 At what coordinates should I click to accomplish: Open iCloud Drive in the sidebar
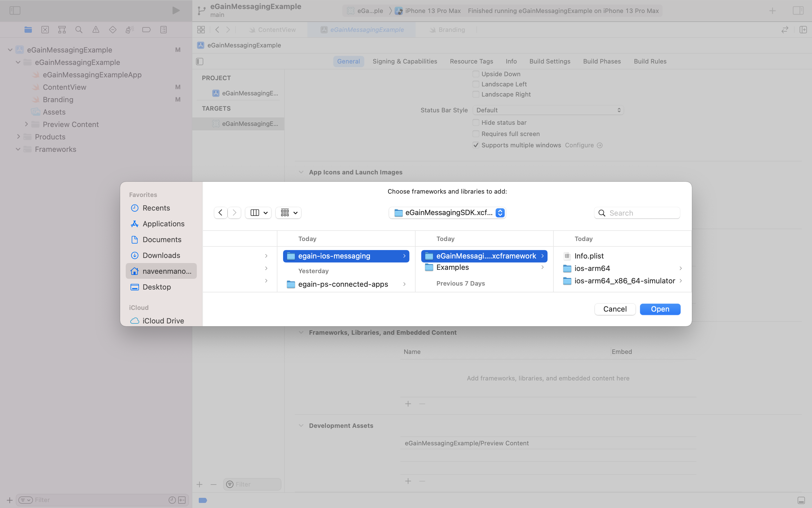tap(161, 321)
